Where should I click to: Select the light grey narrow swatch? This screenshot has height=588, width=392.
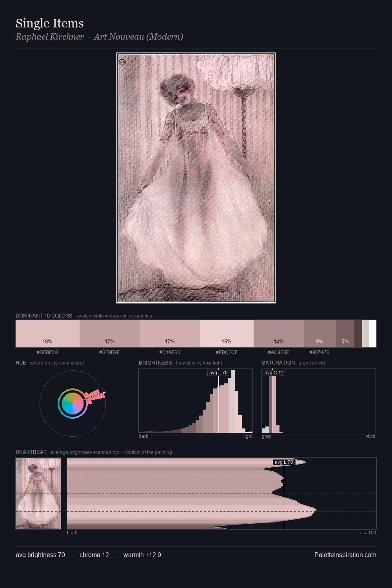(x=366, y=334)
